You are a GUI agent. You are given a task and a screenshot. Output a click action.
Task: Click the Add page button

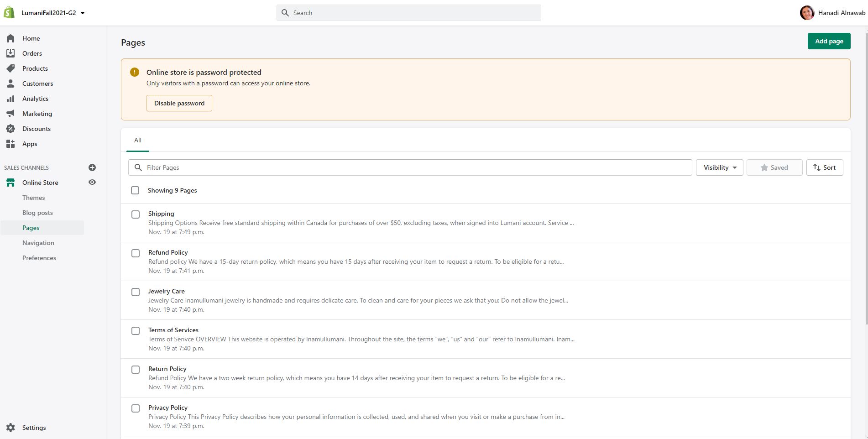point(829,41)
